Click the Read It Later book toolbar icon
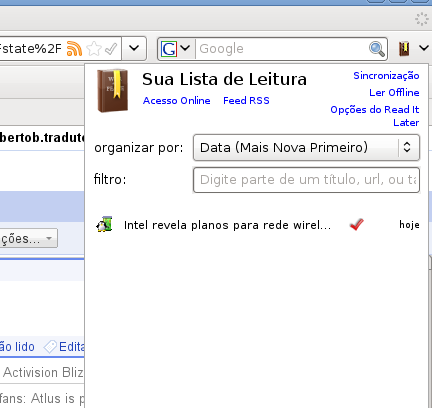This screenshot has height=408, width=432. pos(404,49)
